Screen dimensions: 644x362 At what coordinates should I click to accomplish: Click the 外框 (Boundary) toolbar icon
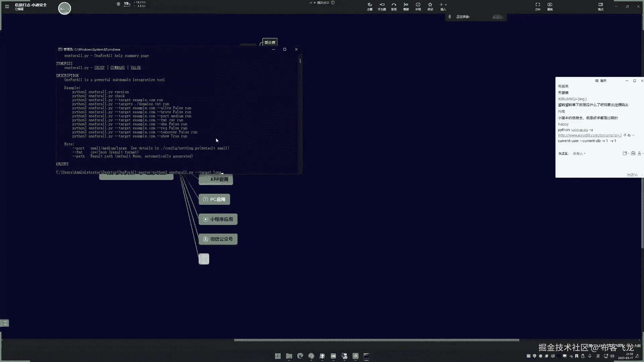click(x=418, y=6)
